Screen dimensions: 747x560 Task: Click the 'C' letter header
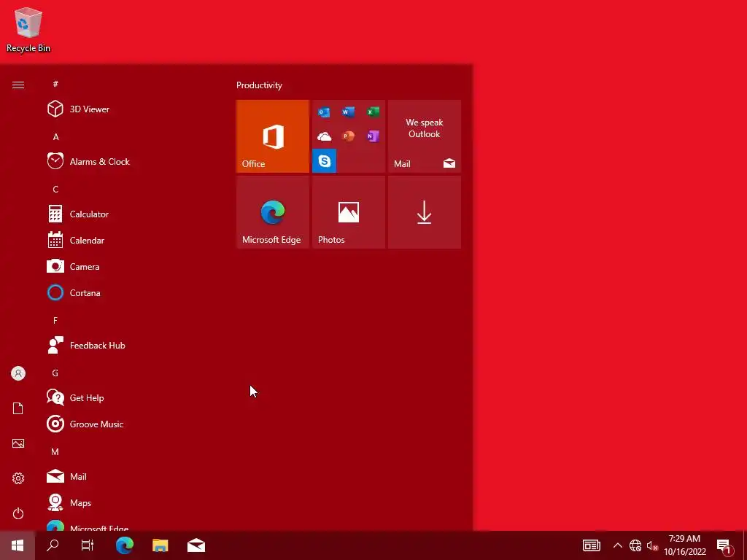tap(55, 189)
